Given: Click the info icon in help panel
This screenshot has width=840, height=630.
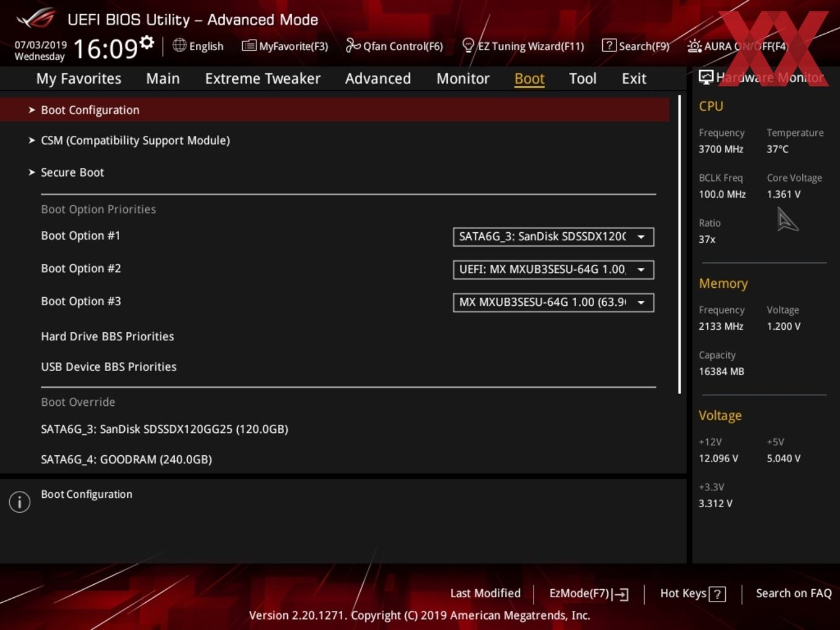Looking at the screenshot, I should (20, 502).
